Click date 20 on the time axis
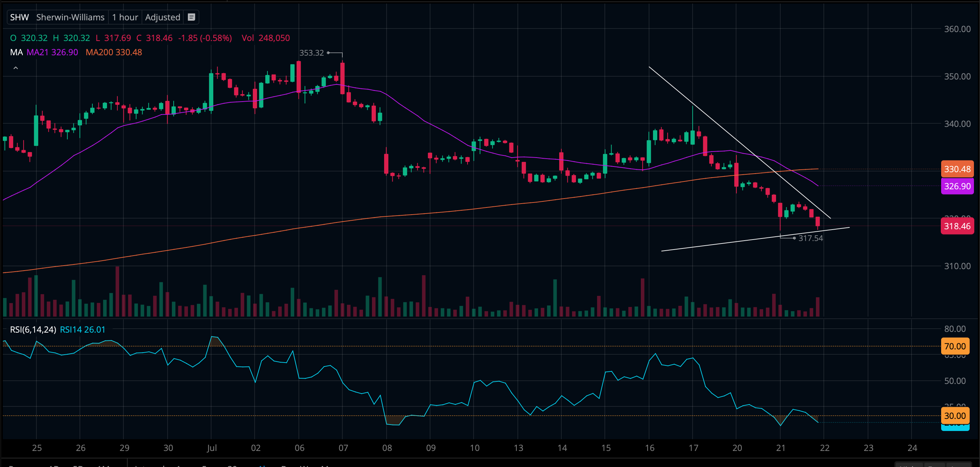Viewport: 980px width, 467px height. pyautogui.click(x=737, y=448)
